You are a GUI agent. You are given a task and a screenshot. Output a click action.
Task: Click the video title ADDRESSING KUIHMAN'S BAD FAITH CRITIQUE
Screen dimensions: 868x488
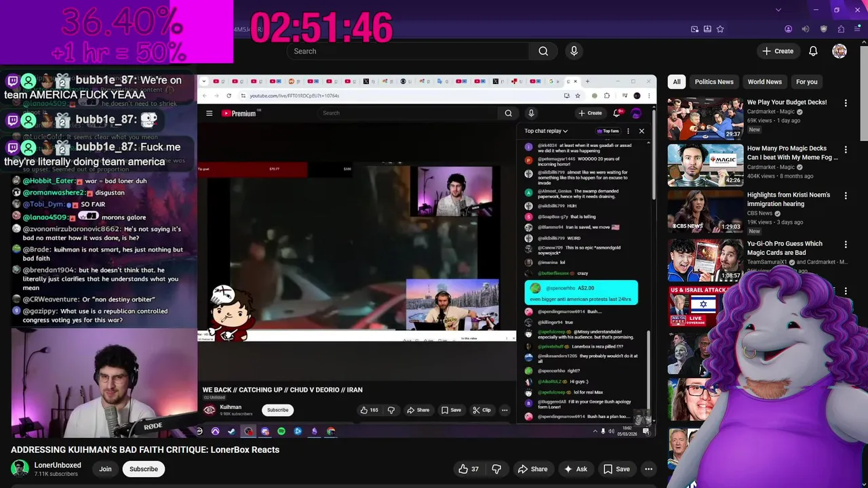pyautogui.click(x=145, y=449)
